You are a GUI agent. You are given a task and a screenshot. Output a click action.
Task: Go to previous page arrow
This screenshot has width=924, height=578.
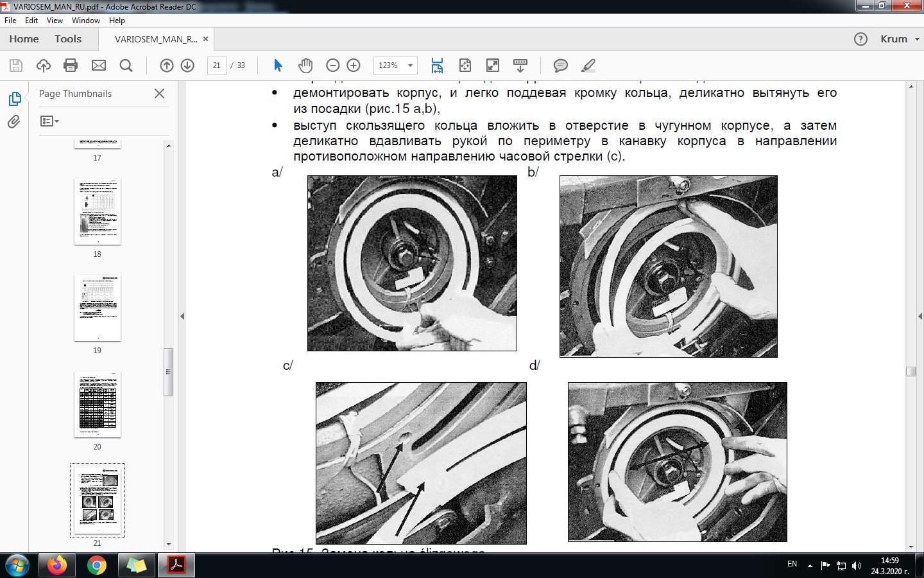(x=167, y=66)
